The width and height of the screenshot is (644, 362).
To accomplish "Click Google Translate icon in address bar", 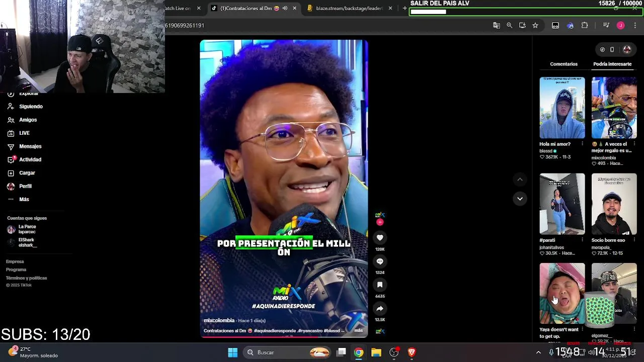I will point(497,25).
